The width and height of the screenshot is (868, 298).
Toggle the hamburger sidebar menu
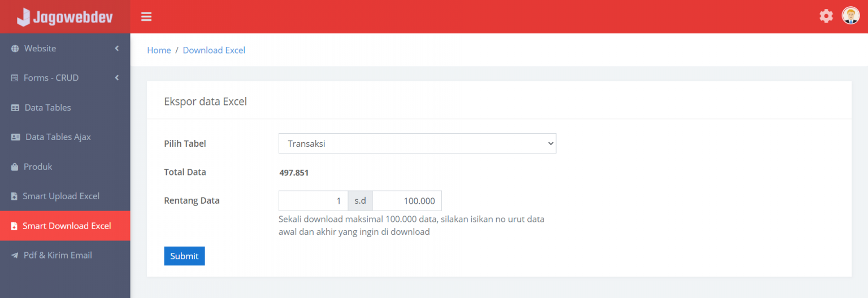(146, 17)
